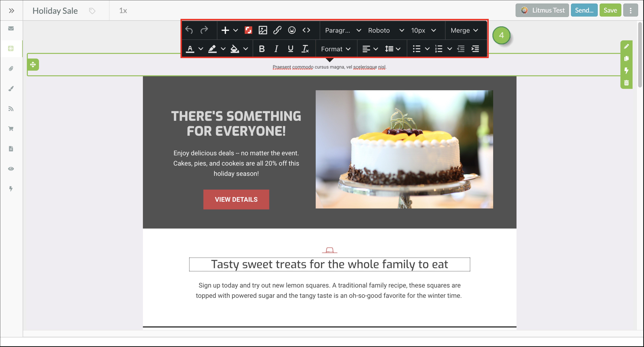The image size is (644, 347).
Task: Open dropdown arrow beside plus icon
Action: click(x=235, y=30)
